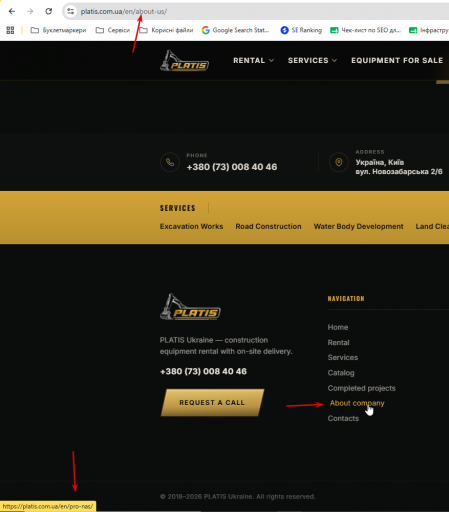Click the REQUEST A CALL button
Image resolution: width=449 pixels, height=512 pixels.
(212, 402)
